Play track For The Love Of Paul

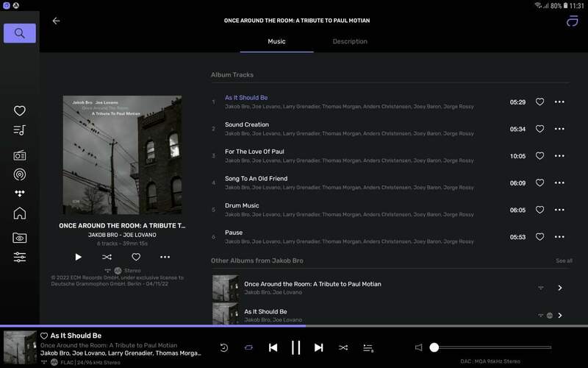click(x=254, y=152)
